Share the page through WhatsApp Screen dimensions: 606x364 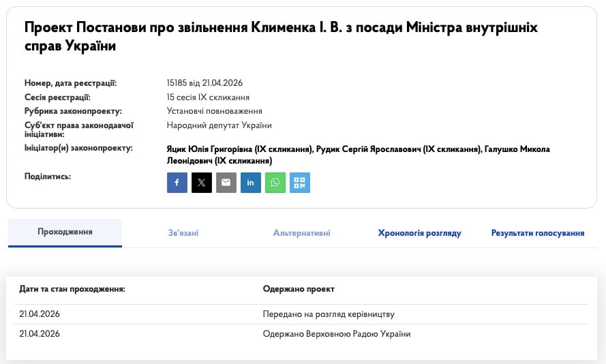(275, 183)
